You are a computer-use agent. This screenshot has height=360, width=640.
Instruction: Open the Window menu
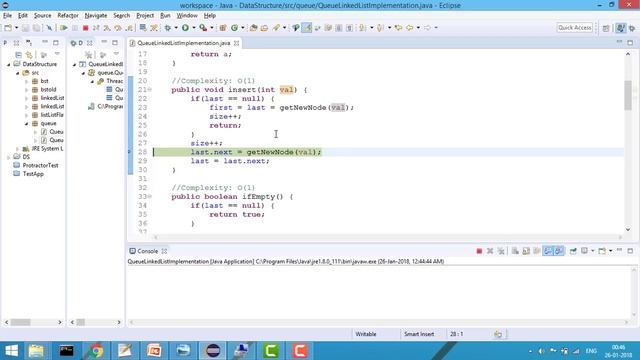click(187, 16)
